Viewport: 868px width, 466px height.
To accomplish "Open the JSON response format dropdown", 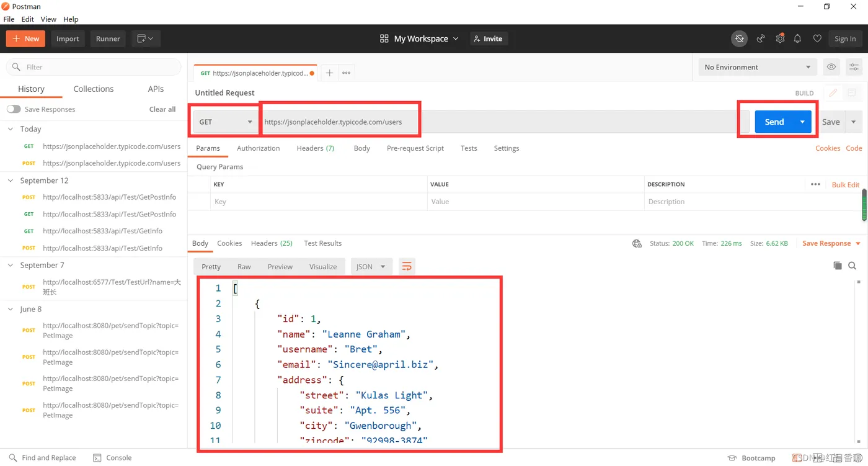I will pos(371,266).
